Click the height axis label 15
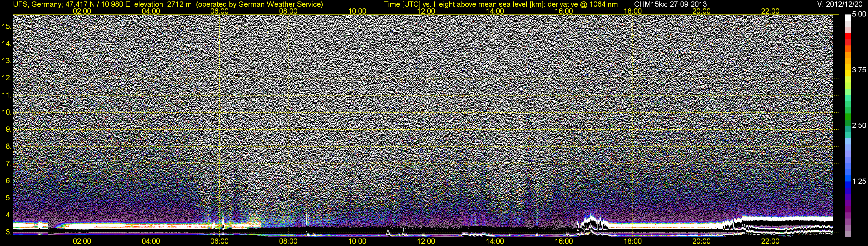Image resolution: width=868 pixels, height=246 pixels. 7,26
